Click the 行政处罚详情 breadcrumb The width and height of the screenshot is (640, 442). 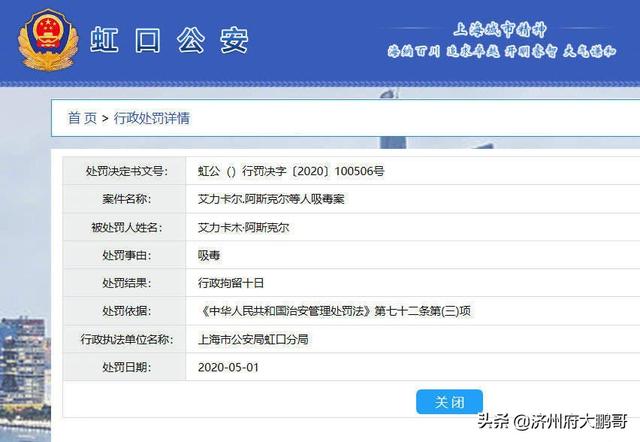pyautogui.click(x=152, y=118)
